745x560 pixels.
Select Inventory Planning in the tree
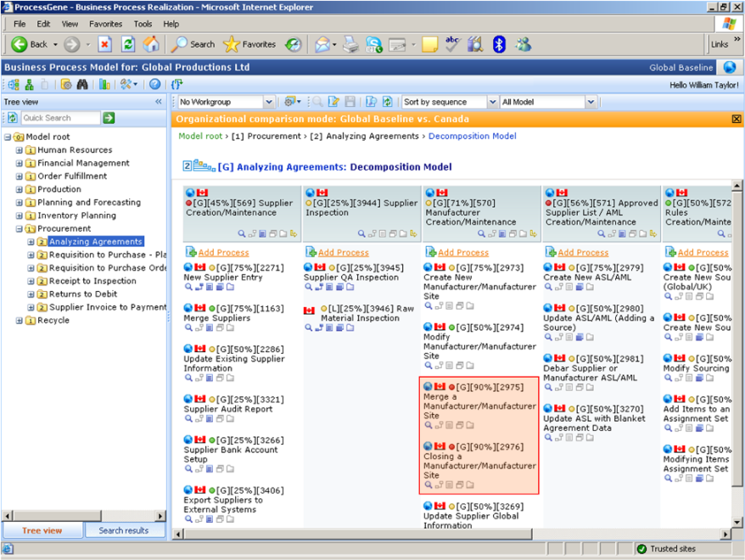pyautogui.click(x=76, y=216)
